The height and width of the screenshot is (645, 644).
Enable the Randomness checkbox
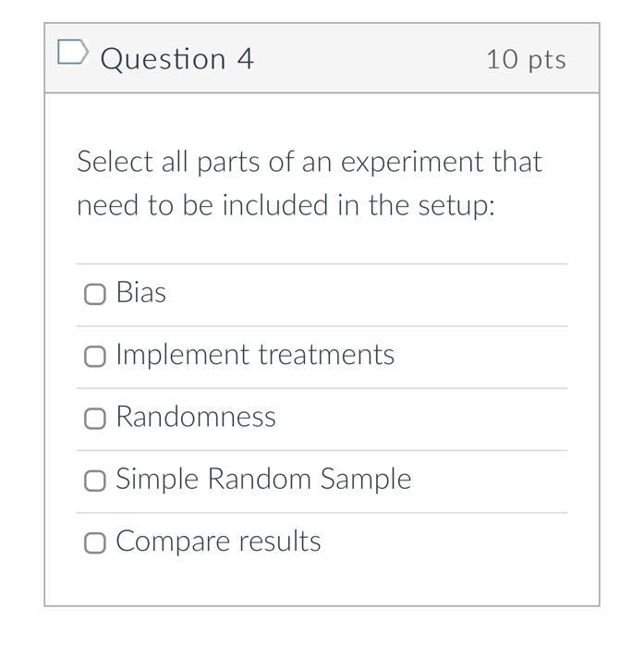coord(94,419)
